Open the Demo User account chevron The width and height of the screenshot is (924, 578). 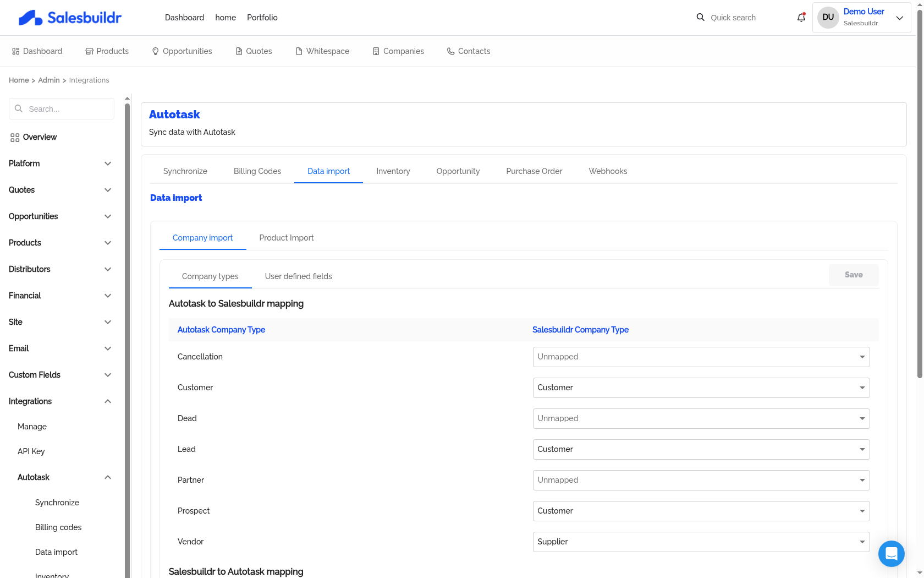pos(900,18)
